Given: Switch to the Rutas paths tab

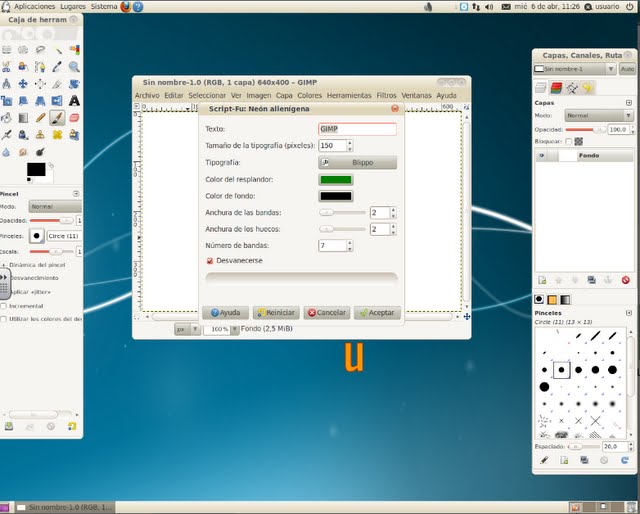Looking at the screenshot, I should pyautogui.click(x=572, y=88).
